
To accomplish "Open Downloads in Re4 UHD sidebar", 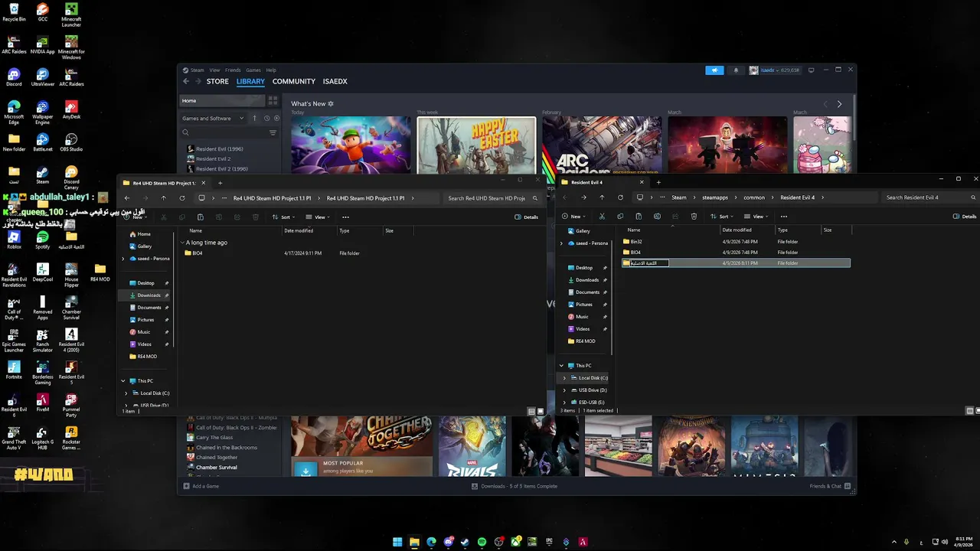I will click(x=149, y=295).
